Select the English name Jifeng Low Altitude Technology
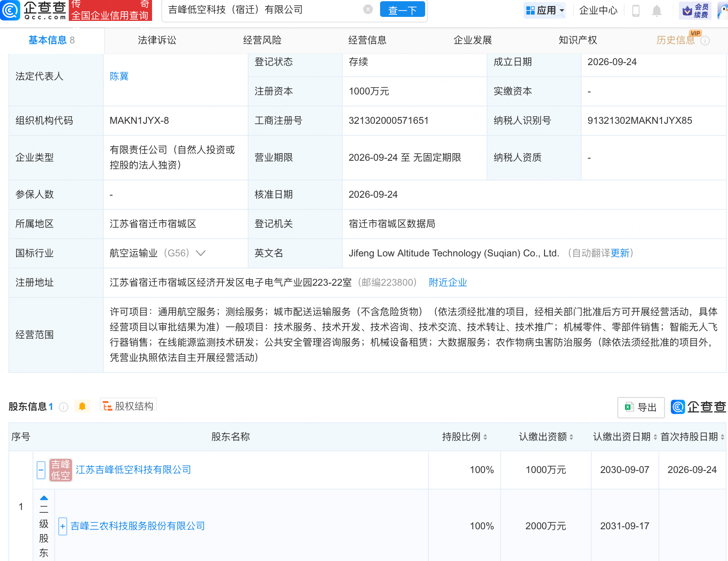This screenshot has height=561, width=728. (x=454, y=253)
